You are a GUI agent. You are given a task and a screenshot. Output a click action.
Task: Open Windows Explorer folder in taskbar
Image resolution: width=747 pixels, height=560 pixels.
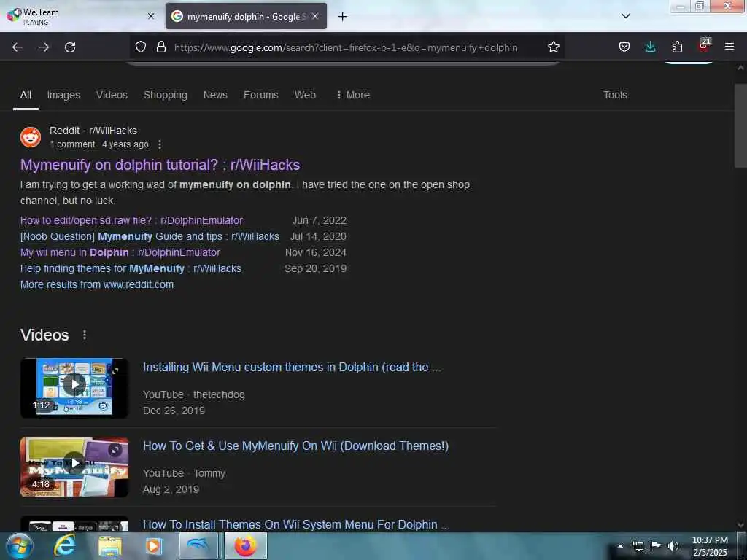(109, 546)
